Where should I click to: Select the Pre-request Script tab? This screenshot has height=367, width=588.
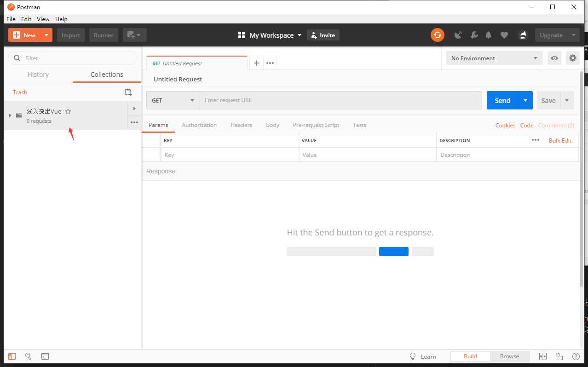(x=316, y=125)
